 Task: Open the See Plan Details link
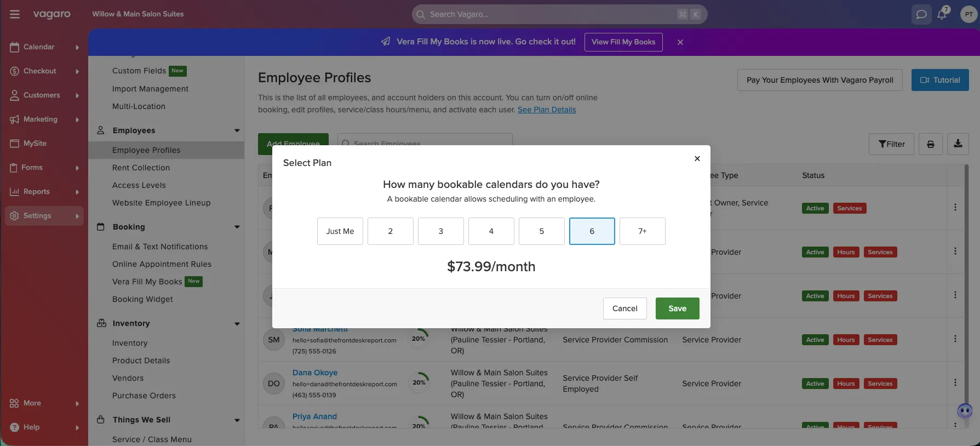point(547,110)
